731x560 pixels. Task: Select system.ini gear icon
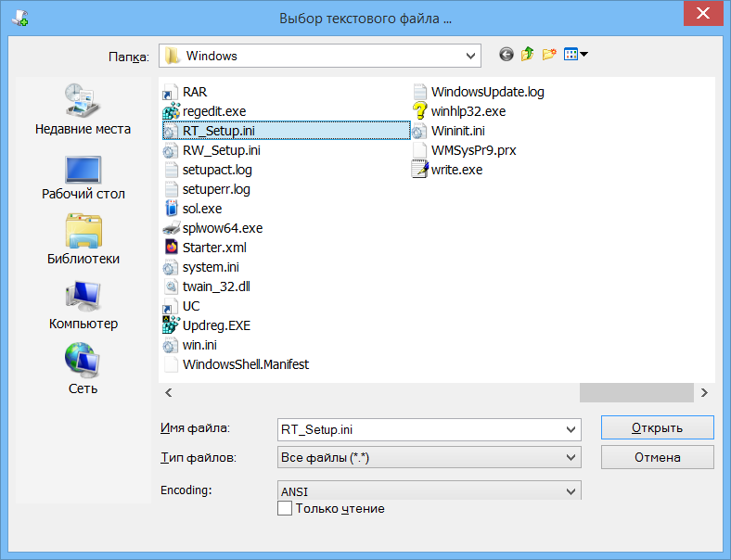pyautogui.click(x=170, y=267)
